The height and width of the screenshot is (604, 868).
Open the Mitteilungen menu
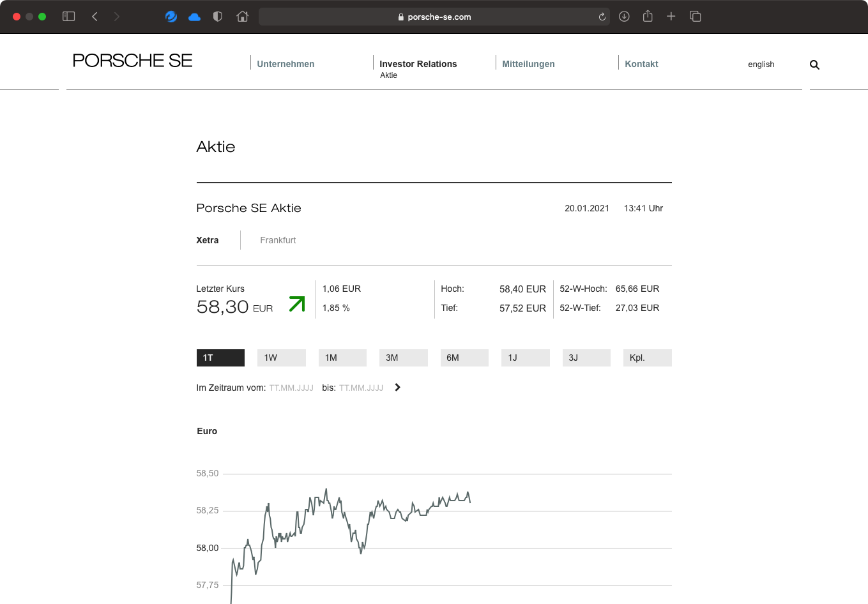click(528, 64)
